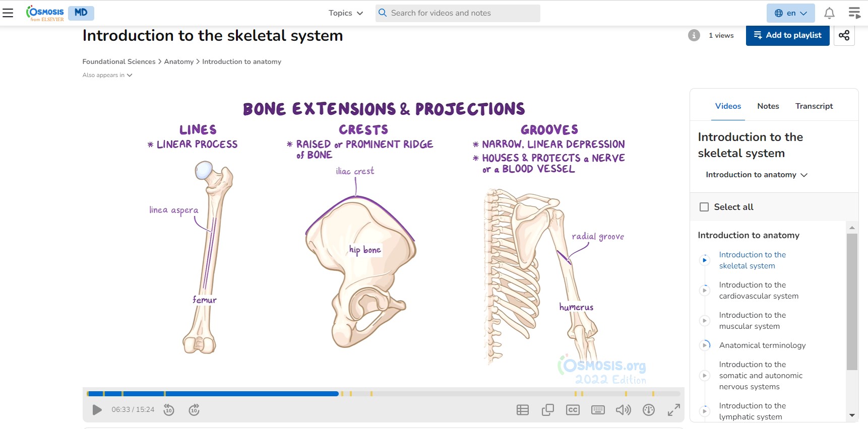Expand the 'Also appears in' list
The height and width of the screenshot is (429, 868).
click(107, 75)
